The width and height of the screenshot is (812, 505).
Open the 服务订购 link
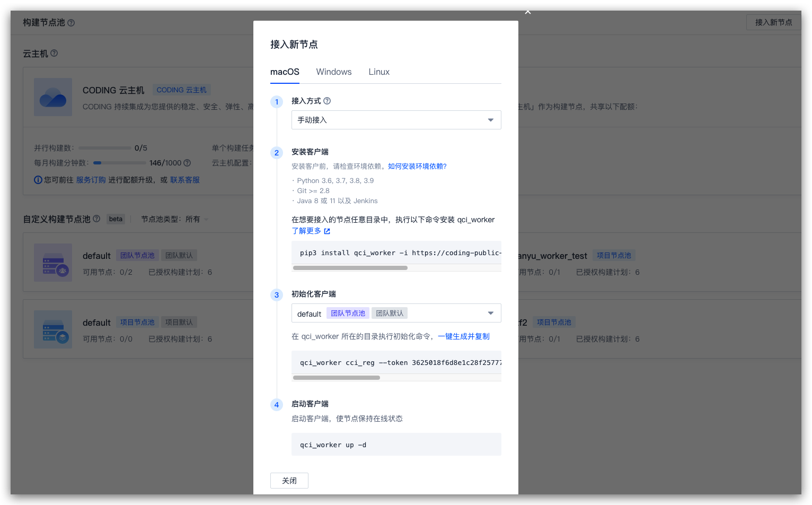pos(91,180)
